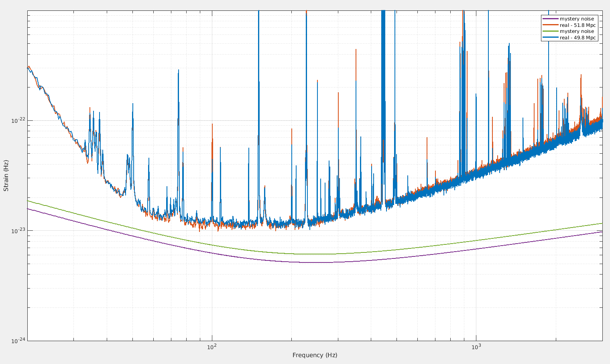This screenshot has height=364, width=610.
Task: Click the green line sample in the legend
Action: 551,31
